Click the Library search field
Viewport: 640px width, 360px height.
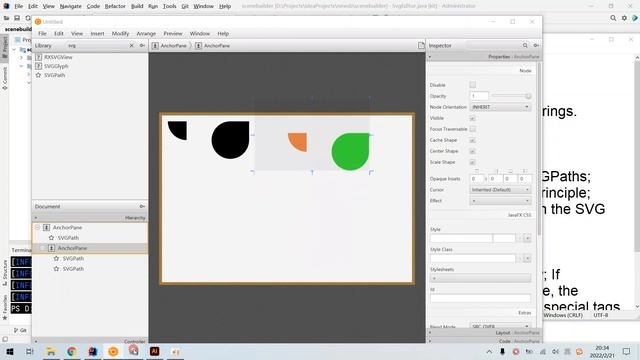[x=96, y=46]
